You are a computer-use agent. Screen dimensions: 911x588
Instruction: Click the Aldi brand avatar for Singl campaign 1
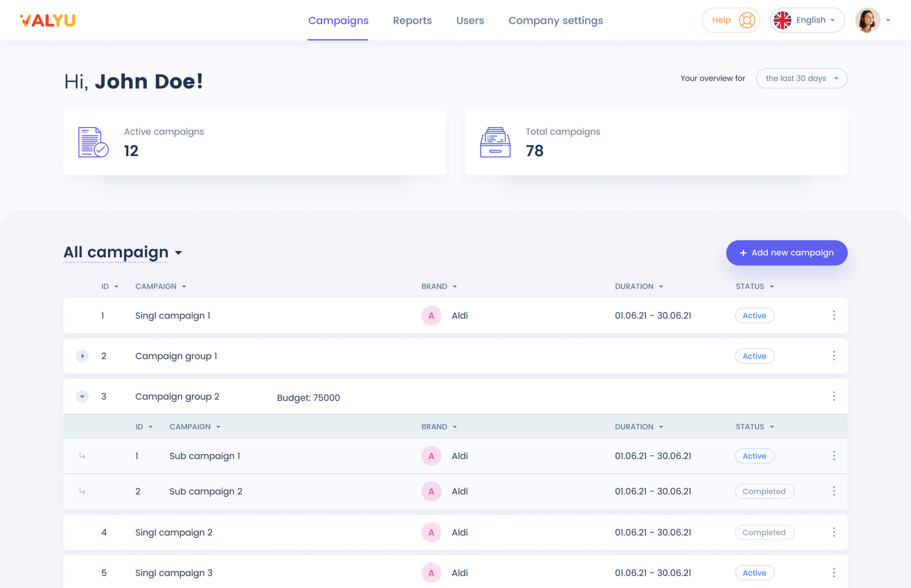pos(431,316)
